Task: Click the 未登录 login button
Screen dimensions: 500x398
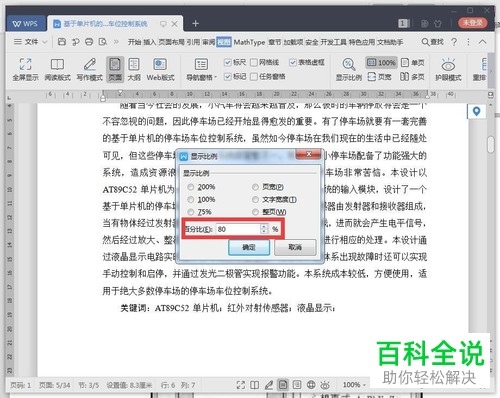Action: tap(472, 23)
